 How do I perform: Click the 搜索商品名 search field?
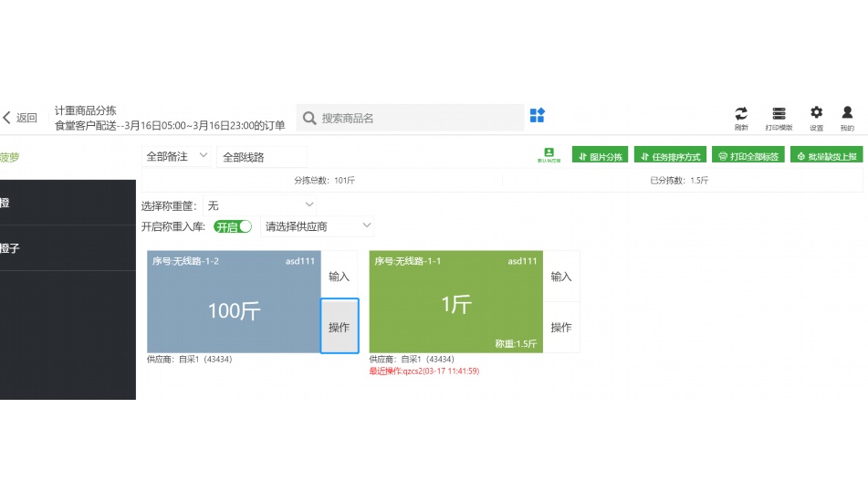click(x=420, y=118)
